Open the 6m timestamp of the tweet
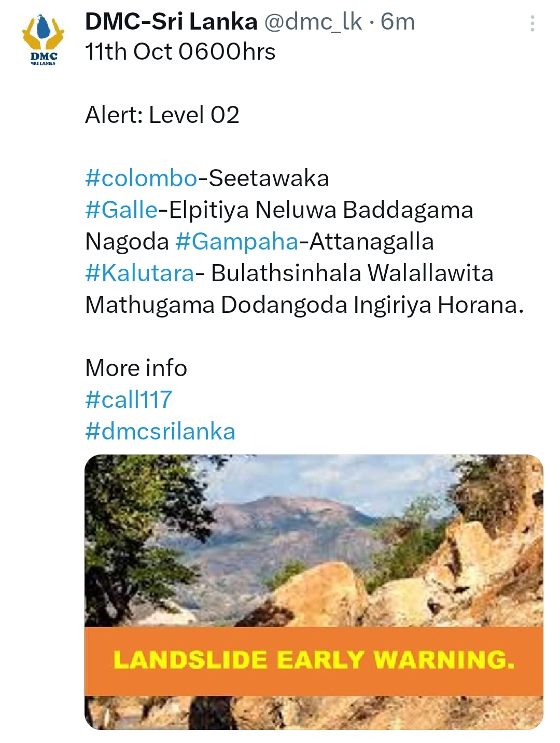The width and height of the screenshot is (560, 743). click(x=398, y=22)
